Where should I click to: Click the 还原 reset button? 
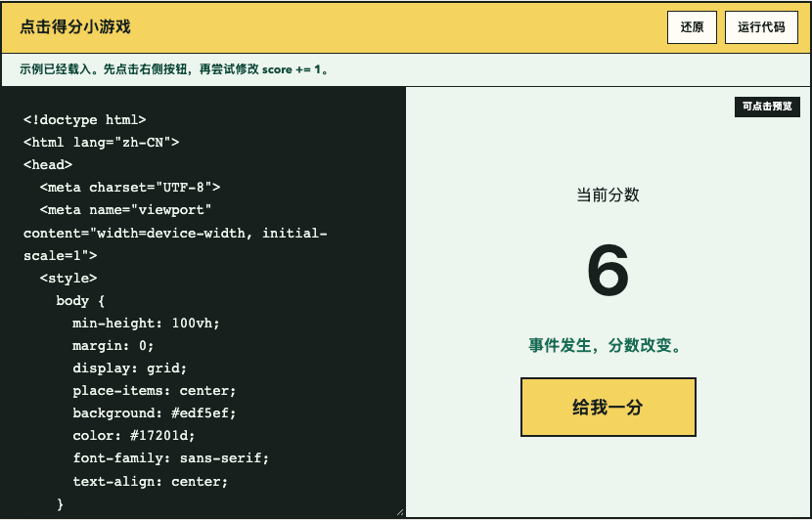692,27
